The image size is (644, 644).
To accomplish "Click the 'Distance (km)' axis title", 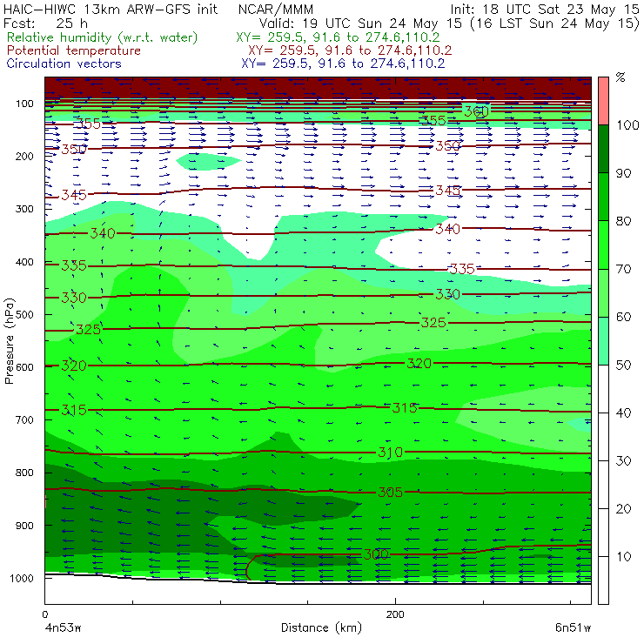I will [322, 628].
